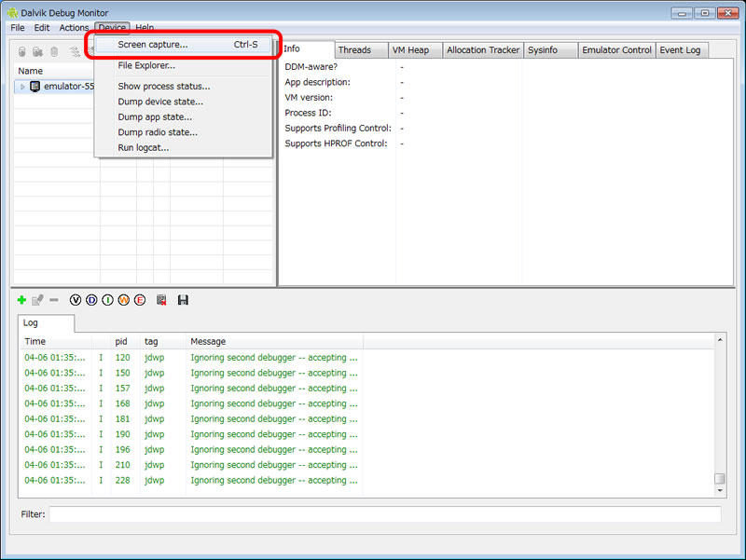Click into the Filter text field

click(x=385, y=514)
